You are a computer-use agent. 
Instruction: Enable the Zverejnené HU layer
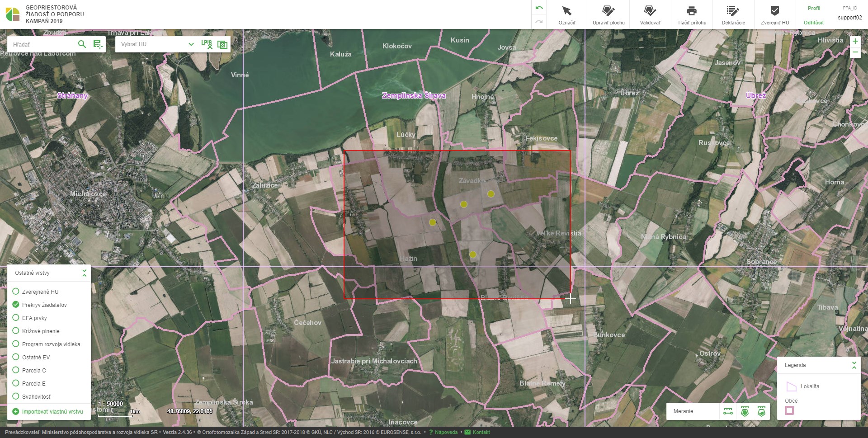[16, 292]
